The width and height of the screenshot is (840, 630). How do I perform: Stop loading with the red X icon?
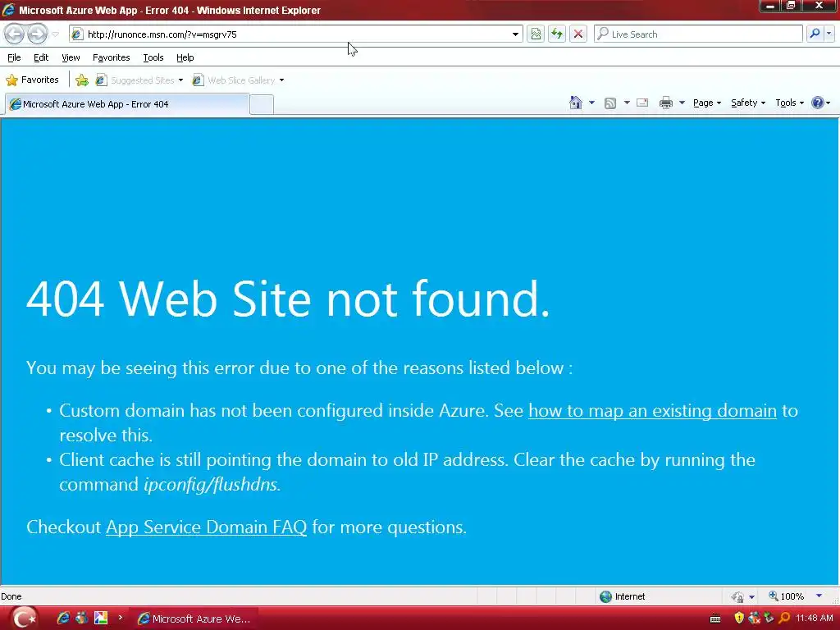point(578,34)
